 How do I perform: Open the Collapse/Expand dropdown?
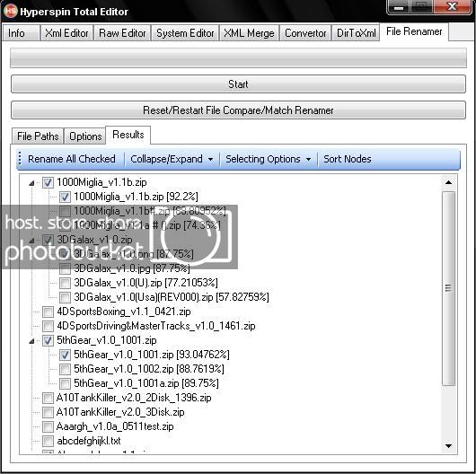pyautogui.click(x=172, y=159)
